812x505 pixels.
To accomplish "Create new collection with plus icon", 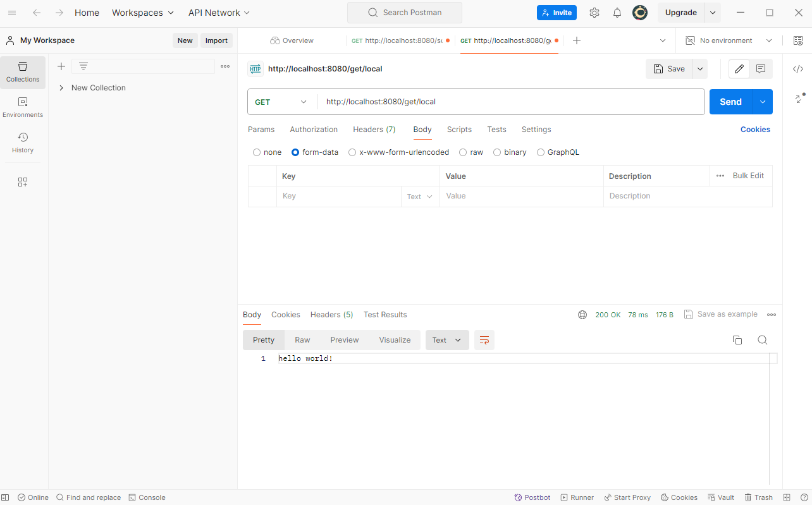I will point(61,66).
